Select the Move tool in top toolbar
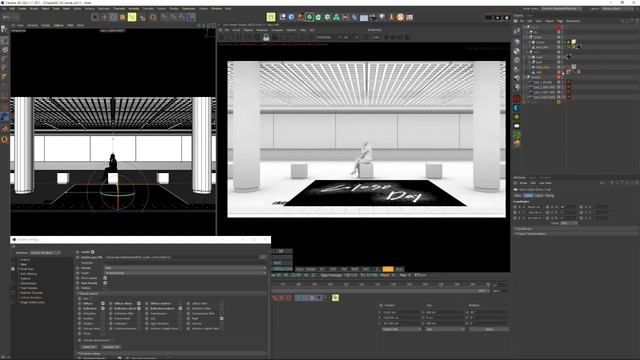Screen dimensions: 640x360 (x=104, y=17)
